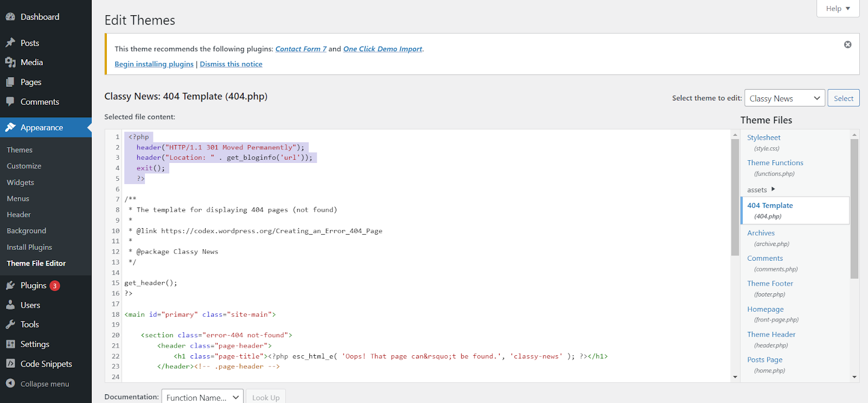Image resolution: width=868 pixels, height=403 pixels.
Task: Click the Tools wrench icon
Action: [x=10, y=324]
